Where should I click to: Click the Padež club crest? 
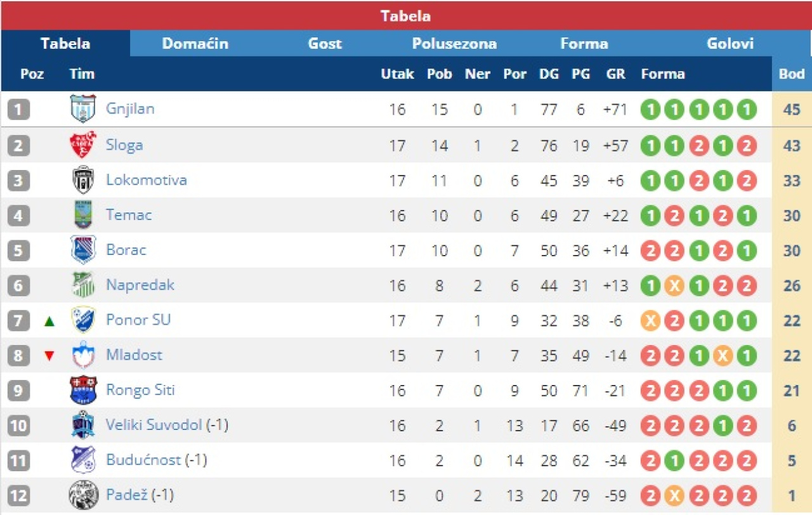(82, 495)
